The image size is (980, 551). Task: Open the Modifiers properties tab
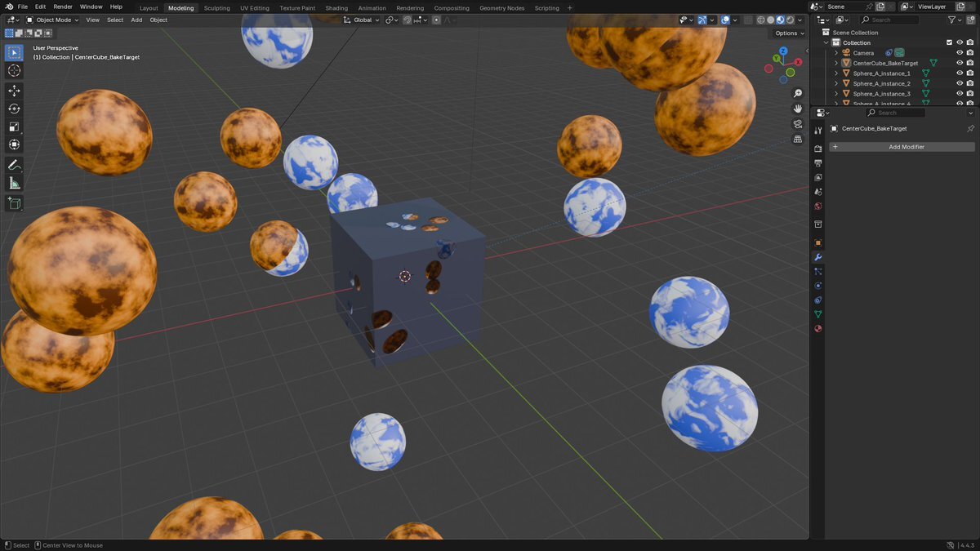[818, 257]
